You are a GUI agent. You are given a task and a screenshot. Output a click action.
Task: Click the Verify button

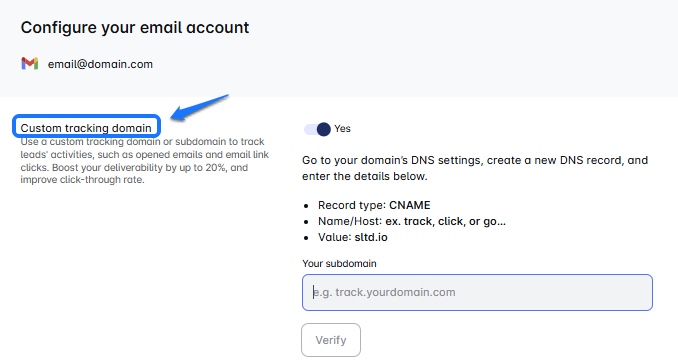(x=331, y=340)
